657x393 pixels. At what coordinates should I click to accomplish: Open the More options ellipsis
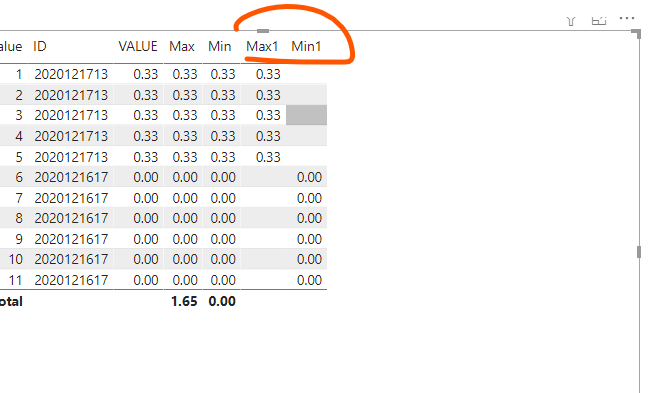[627, 18]
